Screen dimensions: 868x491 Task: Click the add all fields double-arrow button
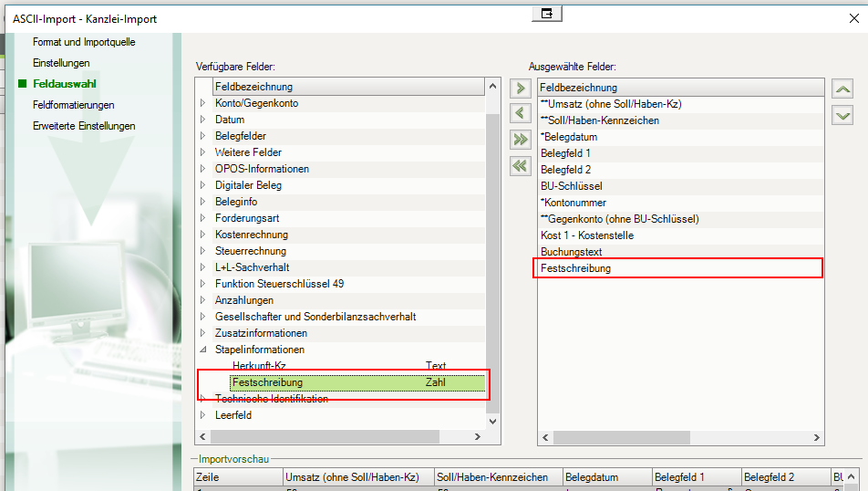tap(521, 140)
